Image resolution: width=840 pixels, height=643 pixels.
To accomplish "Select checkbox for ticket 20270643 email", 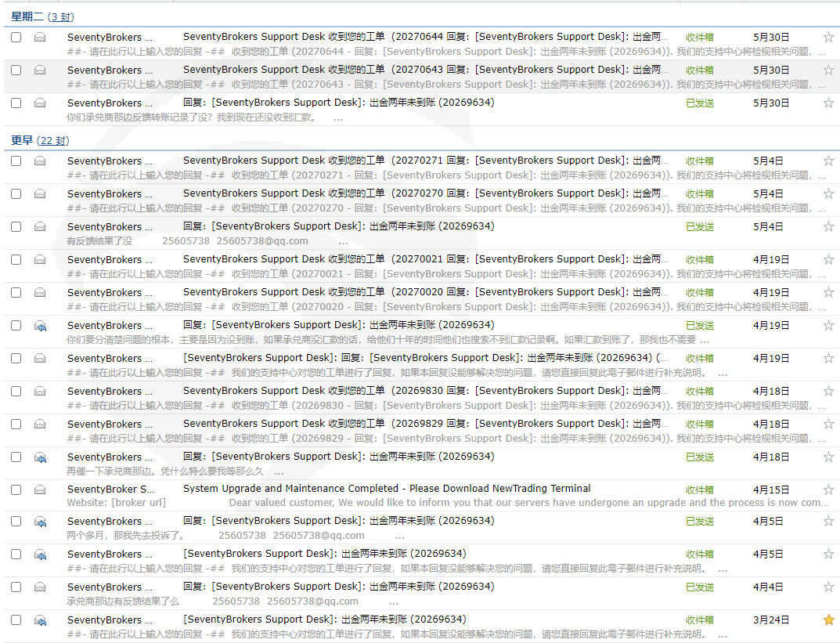I will (16, 70).
